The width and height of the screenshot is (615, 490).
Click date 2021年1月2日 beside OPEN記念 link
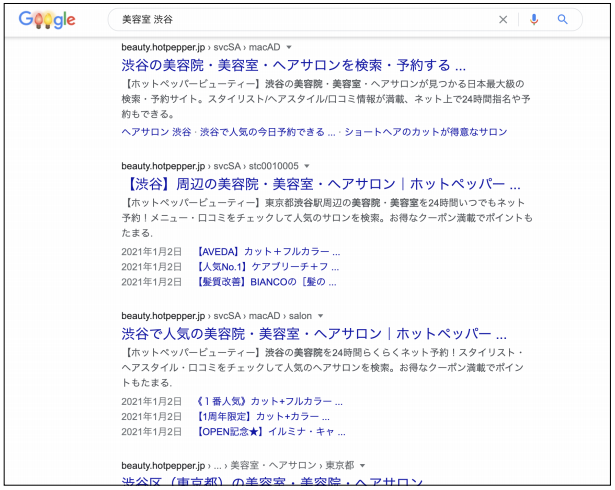click(x=151, y=432)
